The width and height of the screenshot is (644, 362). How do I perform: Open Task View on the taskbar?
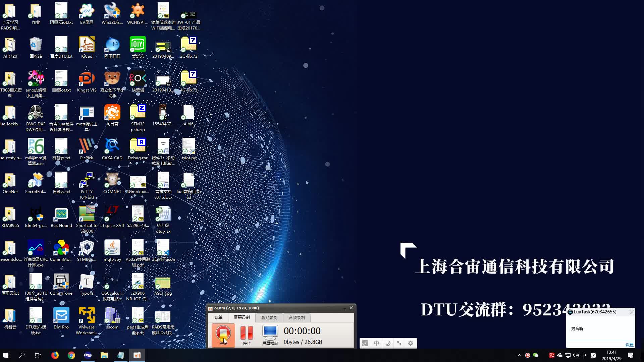point(38,355)
